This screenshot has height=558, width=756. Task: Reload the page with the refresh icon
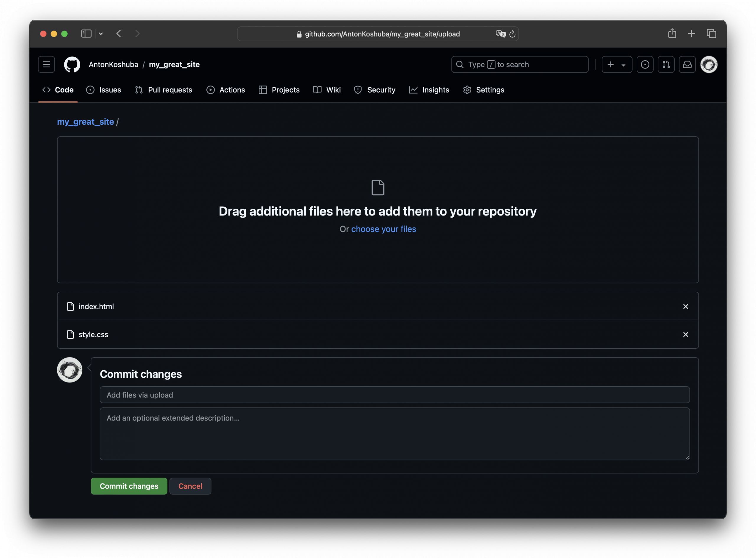[512, 34]
